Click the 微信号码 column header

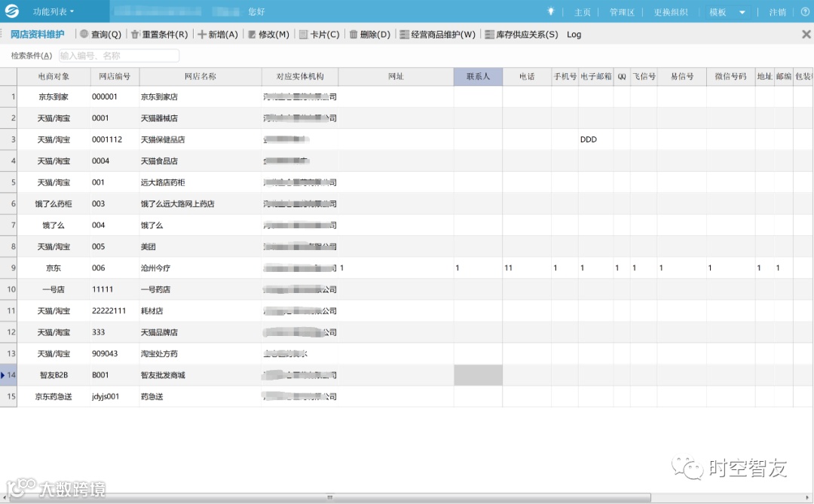coord(730,76)
